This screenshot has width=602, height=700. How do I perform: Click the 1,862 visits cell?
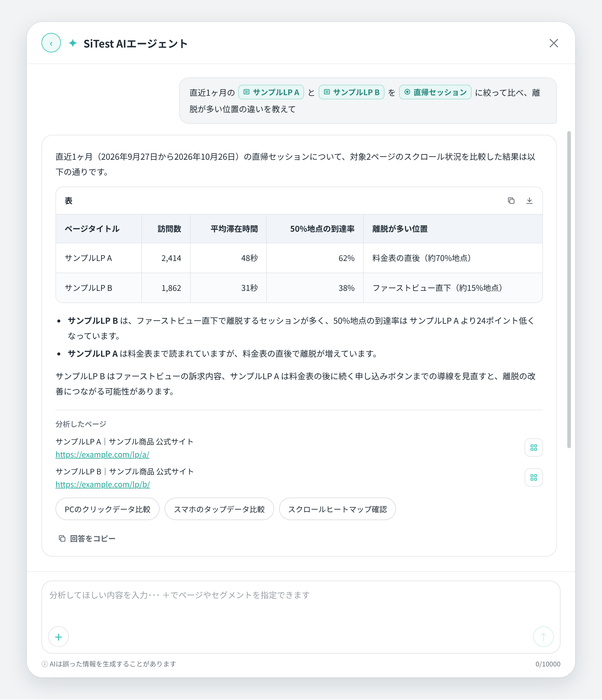point(166,288)
